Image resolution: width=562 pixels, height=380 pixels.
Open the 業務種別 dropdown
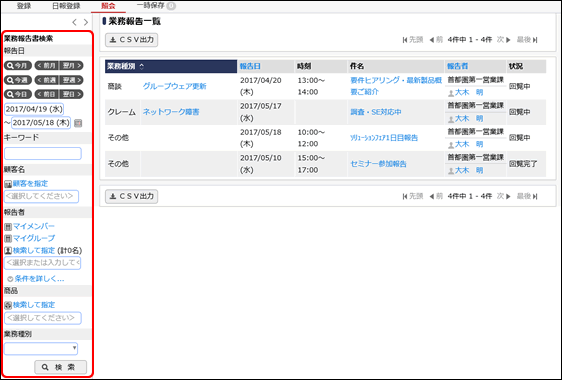[41, 348]
